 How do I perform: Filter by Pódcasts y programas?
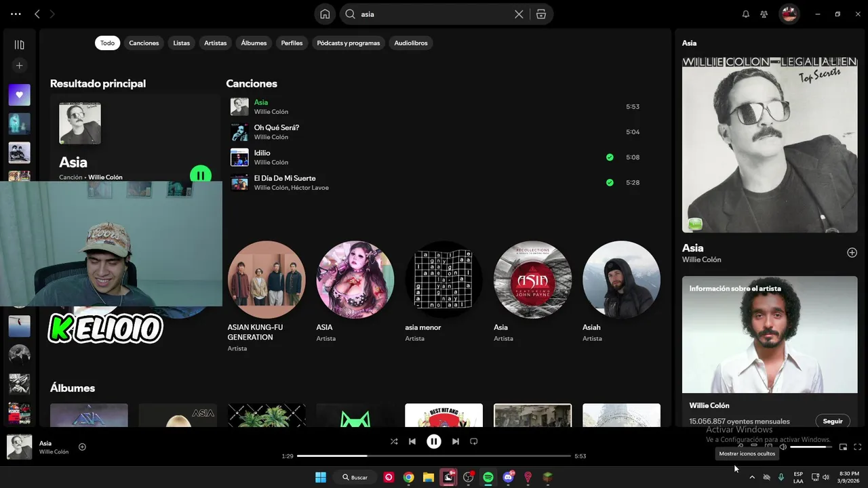pos(349,43)
